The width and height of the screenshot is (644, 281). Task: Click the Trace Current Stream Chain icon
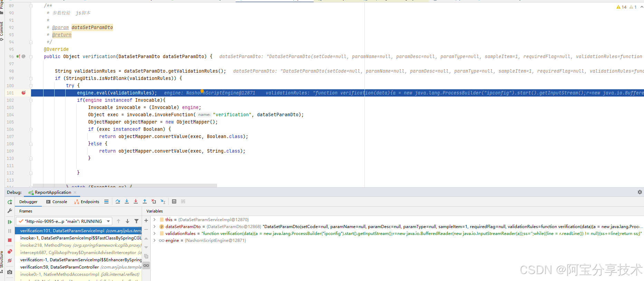[x=183, y=201]
